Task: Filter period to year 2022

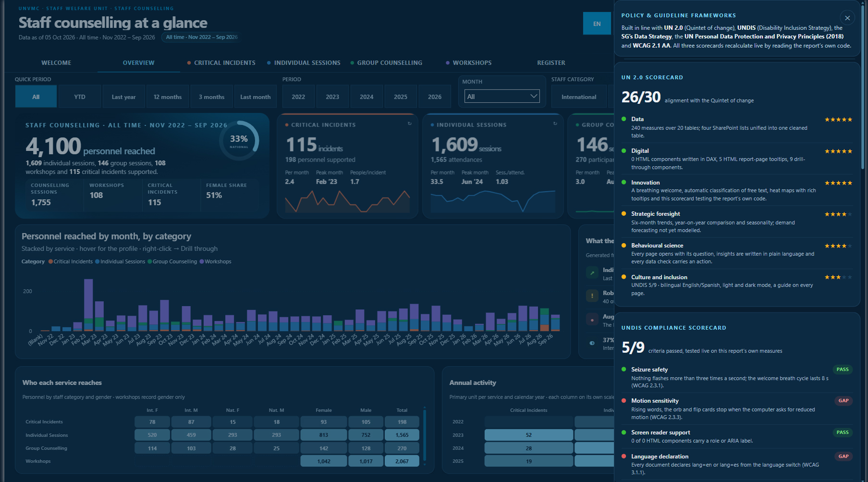Action: 298,97
